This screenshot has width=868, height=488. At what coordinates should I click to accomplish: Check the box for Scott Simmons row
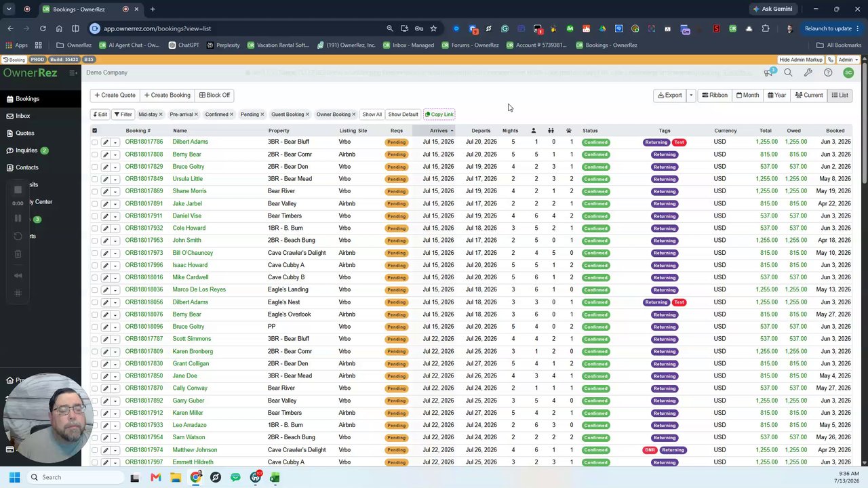point(95,339)
